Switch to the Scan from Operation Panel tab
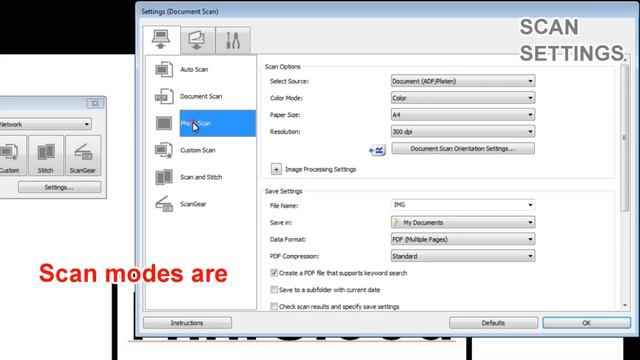Viewport: 640px width, 360px height. [x=197, y=40]
